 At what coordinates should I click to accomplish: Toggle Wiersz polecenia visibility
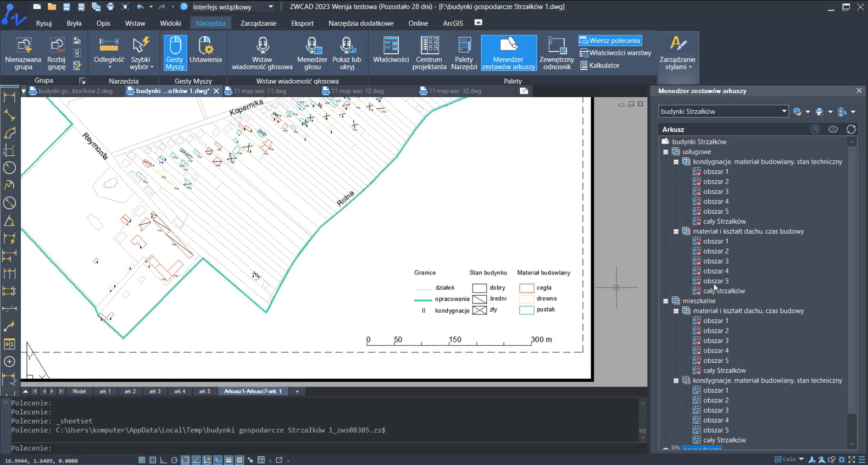610,41
